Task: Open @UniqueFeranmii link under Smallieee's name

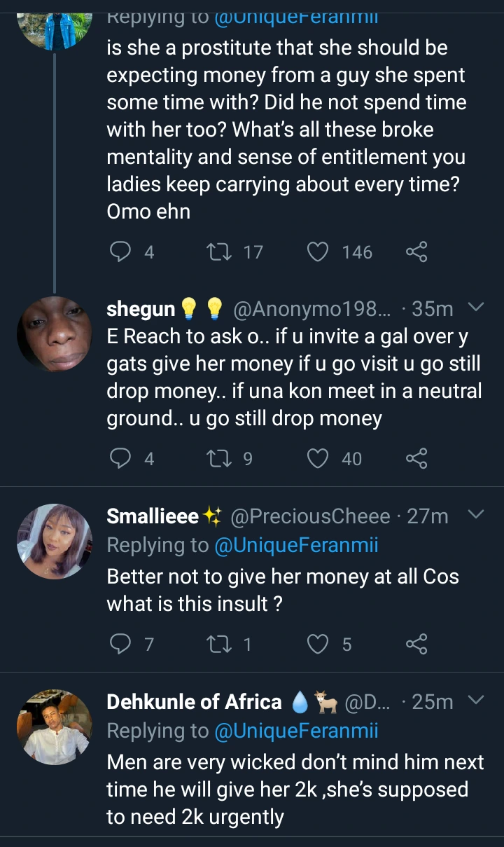Action: 296,545
